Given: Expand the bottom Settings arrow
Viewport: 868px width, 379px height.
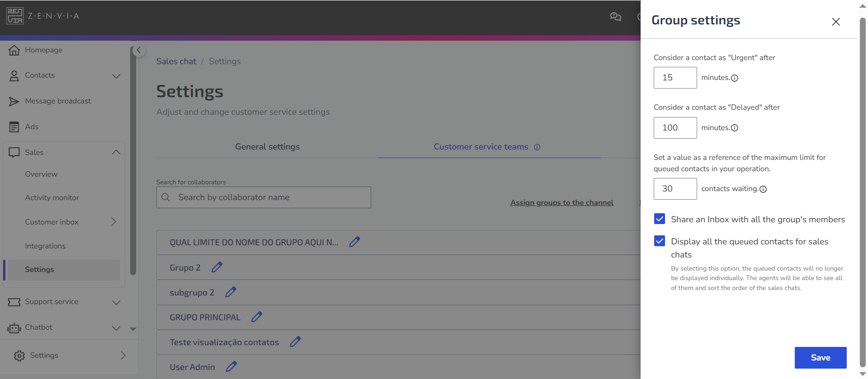Looking at the screenshot, I should coord(123,356).
